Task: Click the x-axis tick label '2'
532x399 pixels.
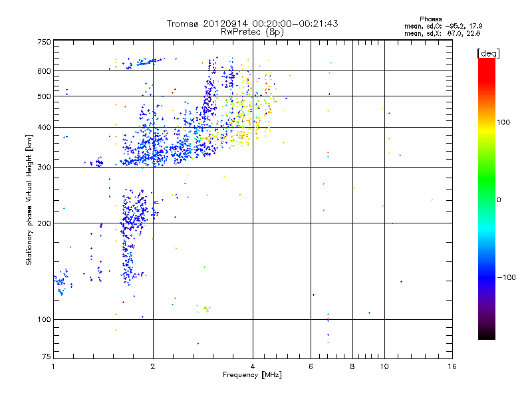Action: click(153, 366)
